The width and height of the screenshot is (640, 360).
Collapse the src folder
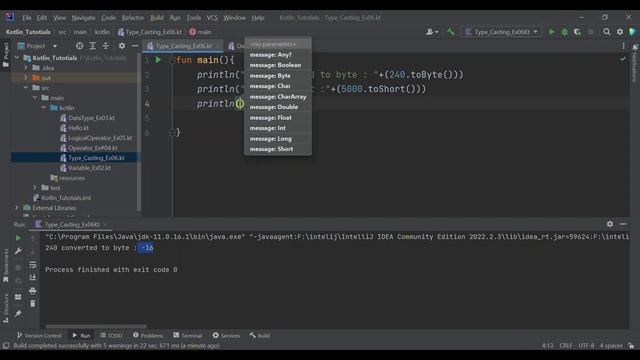coord(26,88)
